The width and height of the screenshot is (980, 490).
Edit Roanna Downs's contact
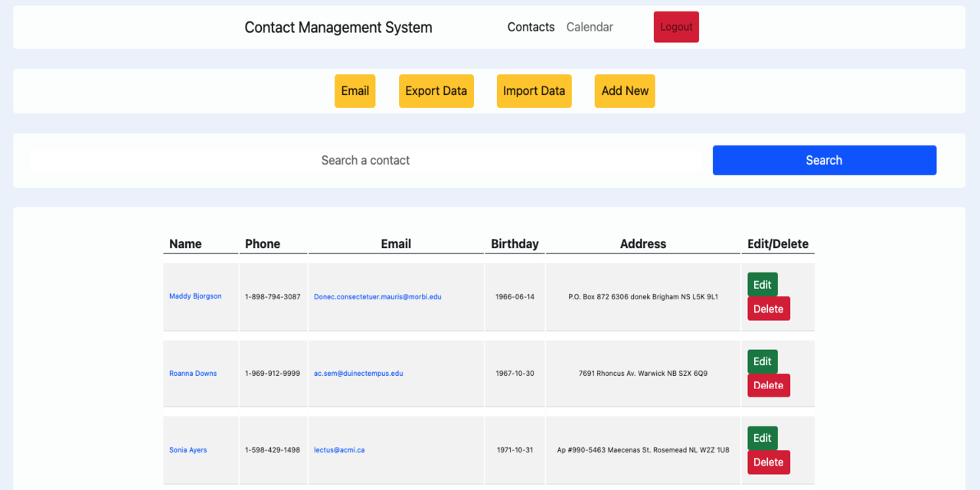[763, 361]
